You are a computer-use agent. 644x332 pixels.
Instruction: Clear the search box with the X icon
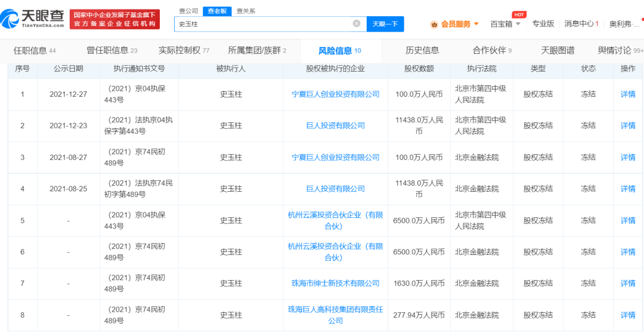point(357,23)
